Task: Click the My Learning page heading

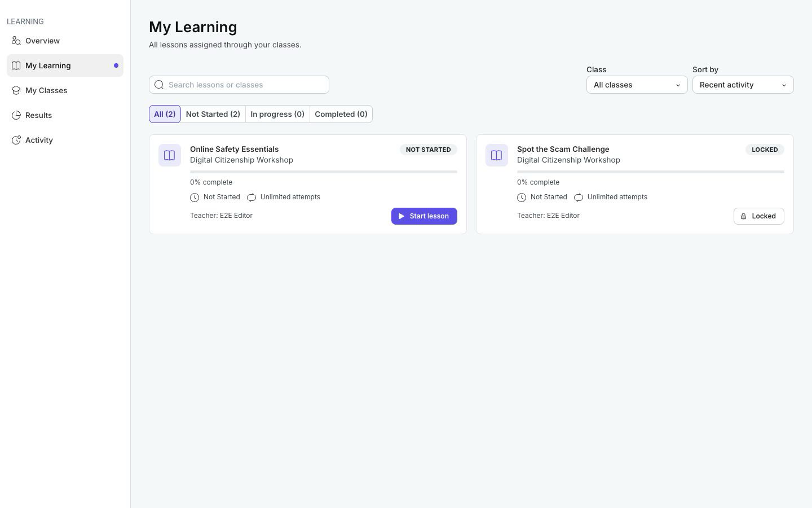Action: tap(193, 27)
